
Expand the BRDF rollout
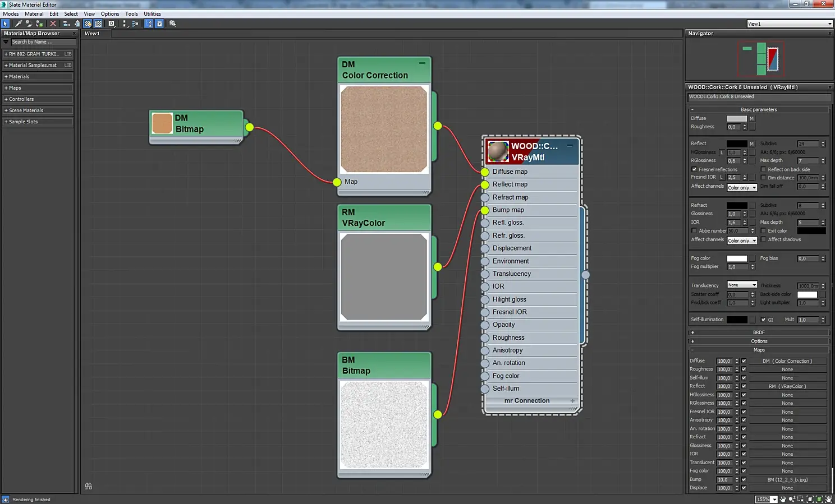coord(759,332)
